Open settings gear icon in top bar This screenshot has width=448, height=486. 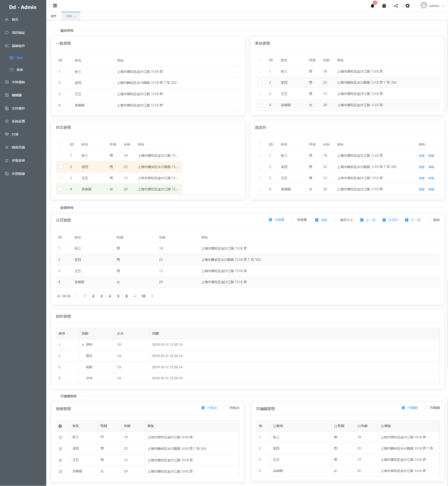click(x=408, y=6)
